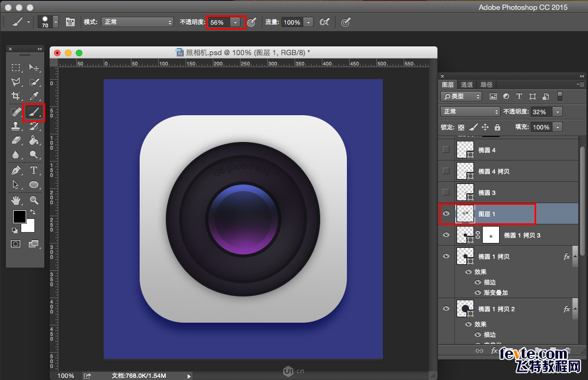Select the Clone Stamp tool
This screenshot has height=380, width=588.
coord(16,126)
